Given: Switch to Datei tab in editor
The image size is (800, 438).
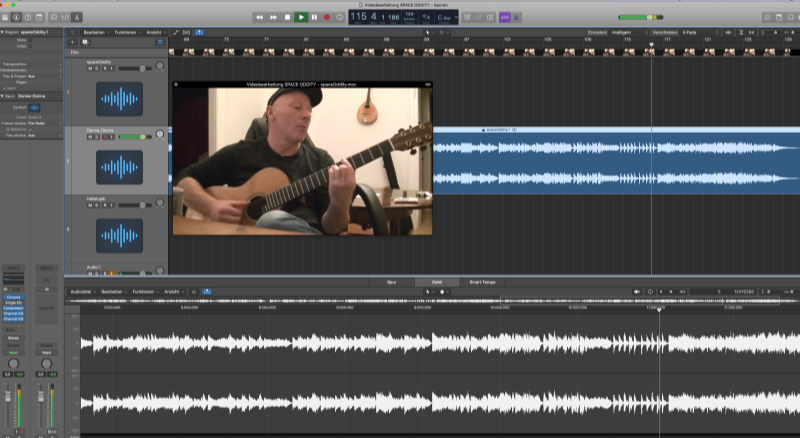Looking at the screenshot, I should tap(437, 282).
